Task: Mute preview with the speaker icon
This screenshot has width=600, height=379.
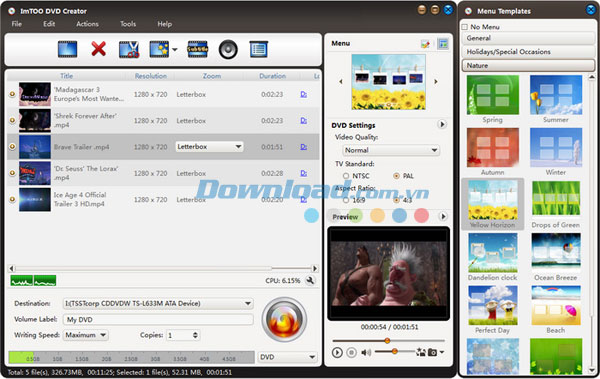Action: (x=366, y=352)
